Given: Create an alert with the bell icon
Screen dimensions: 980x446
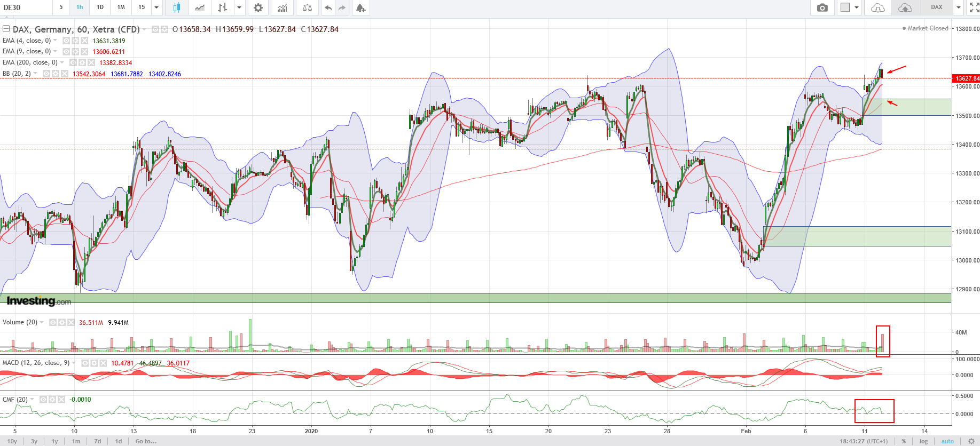Looking at the screenshot, I should 360,7.
